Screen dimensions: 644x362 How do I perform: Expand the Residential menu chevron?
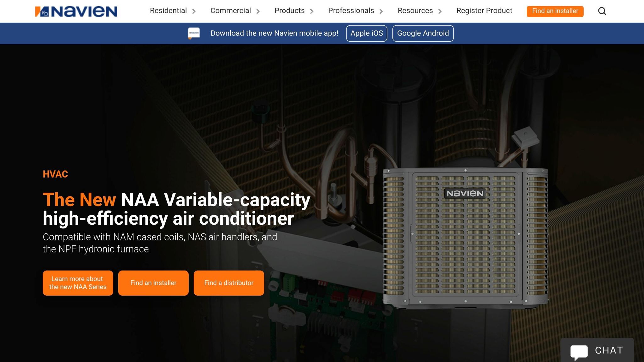tap(194, 11)
